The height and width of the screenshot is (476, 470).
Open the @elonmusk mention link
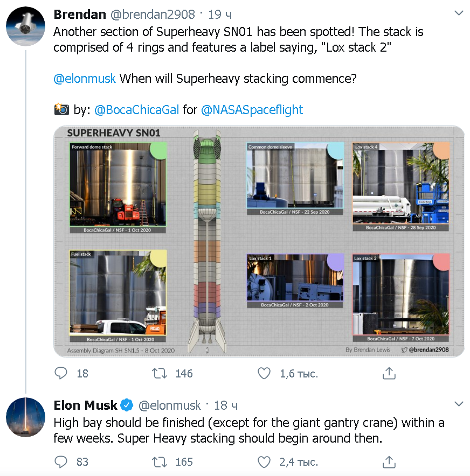point(85,79)
